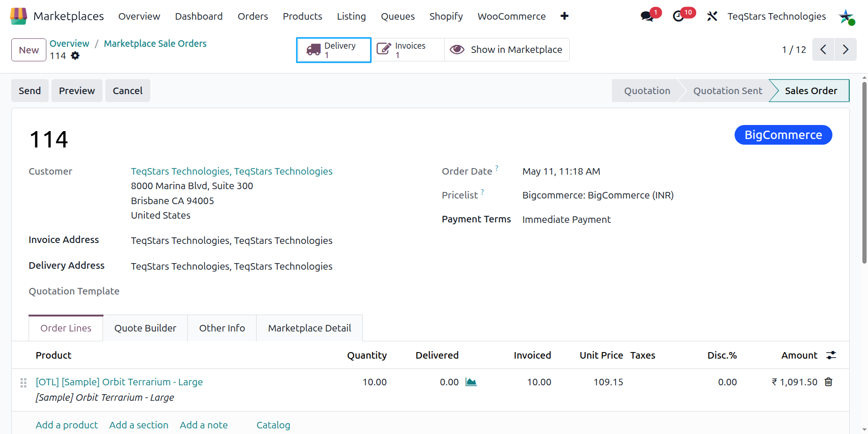The width and height of the screenshot is (868, 434).
Task: Open the Catalog link
Action: 273,425
